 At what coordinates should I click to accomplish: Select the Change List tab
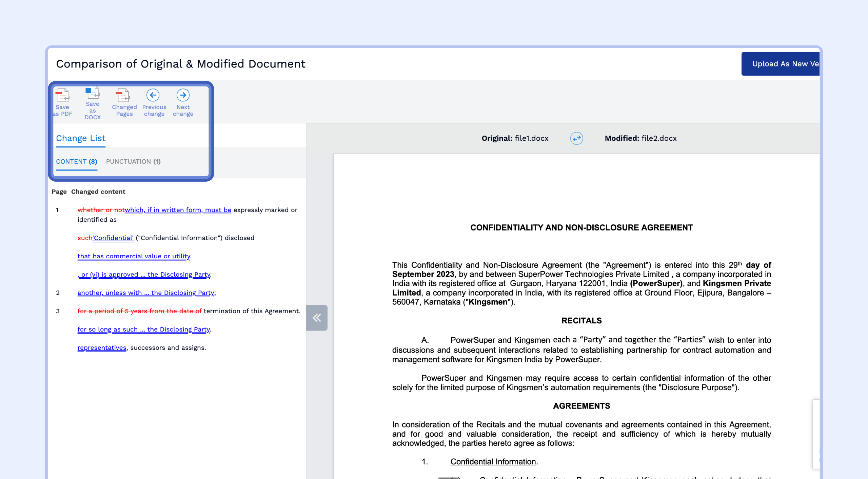81,138
